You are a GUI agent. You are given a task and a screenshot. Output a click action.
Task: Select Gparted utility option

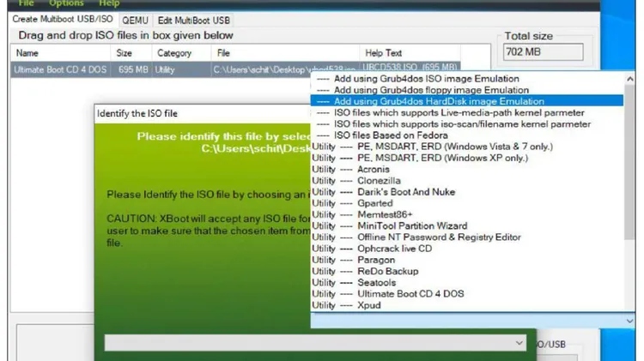[x=466, y=203]
